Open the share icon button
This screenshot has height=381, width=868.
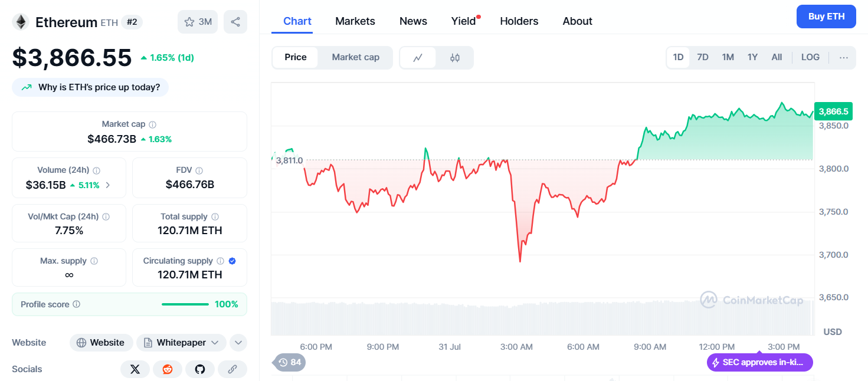[235, 22]
